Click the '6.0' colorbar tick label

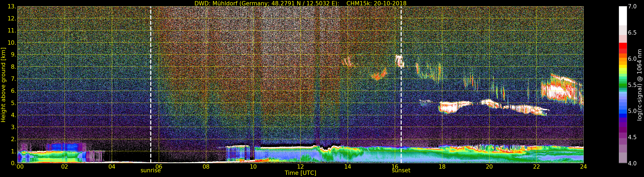tap(632, 59)
